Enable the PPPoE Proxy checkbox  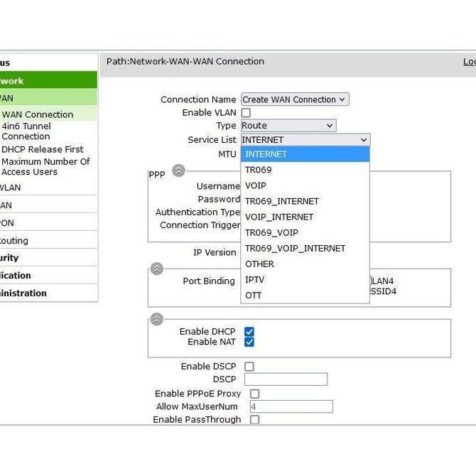pyautogui.click(x=254, y=394)
